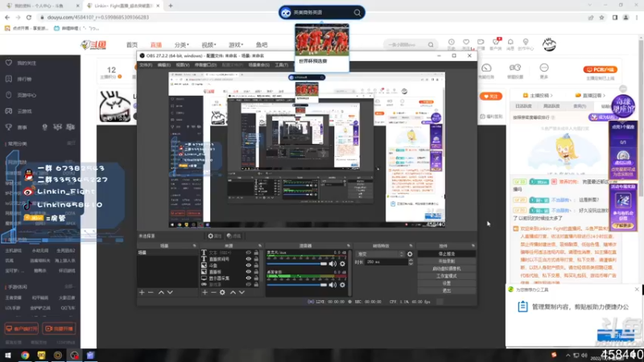Screen dimensions: 644x362
Task: Click the user avatar in Douyu header
Action: [549, 44]
